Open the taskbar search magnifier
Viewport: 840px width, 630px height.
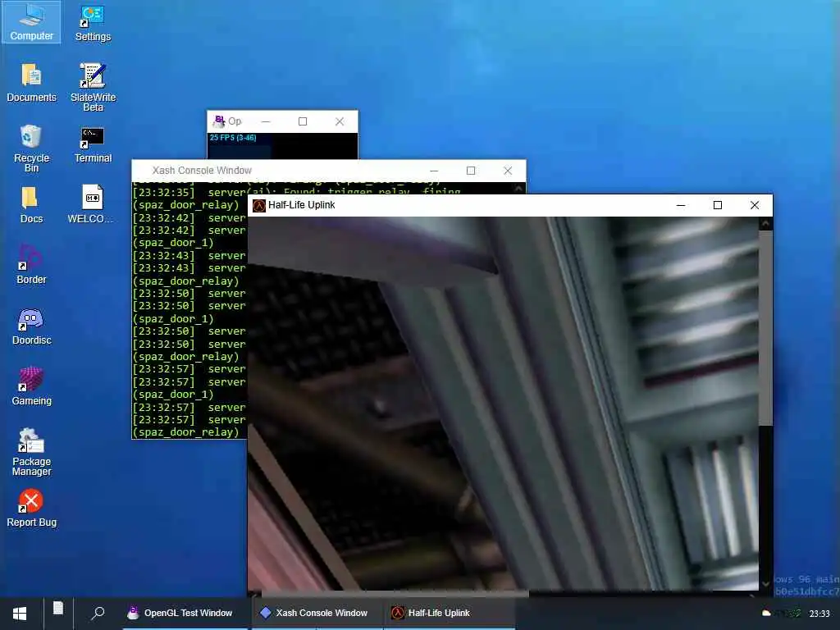point(98,613)
